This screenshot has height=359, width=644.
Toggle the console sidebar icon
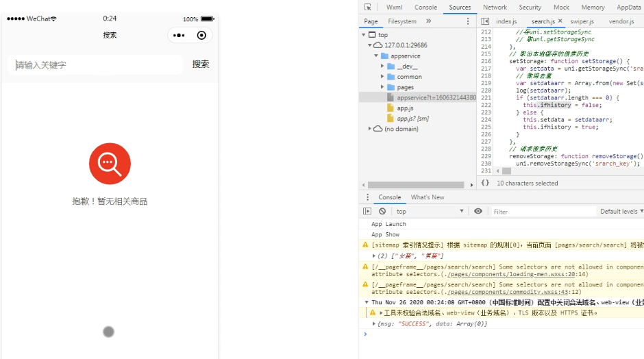pos(367,211)
